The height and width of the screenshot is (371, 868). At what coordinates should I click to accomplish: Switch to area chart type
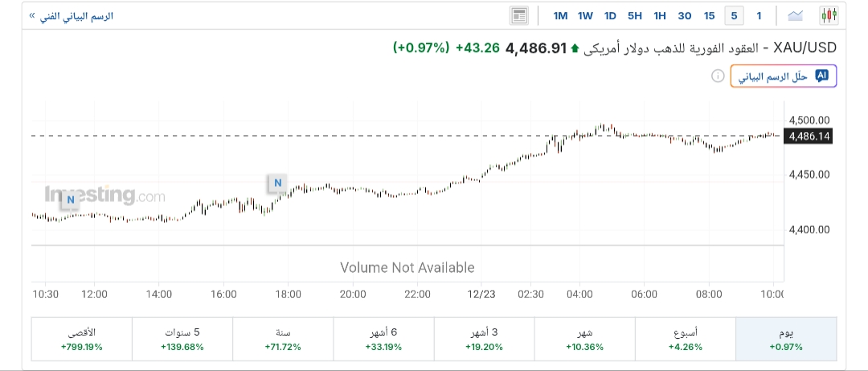pyautogui.click(x=796, y=15)
